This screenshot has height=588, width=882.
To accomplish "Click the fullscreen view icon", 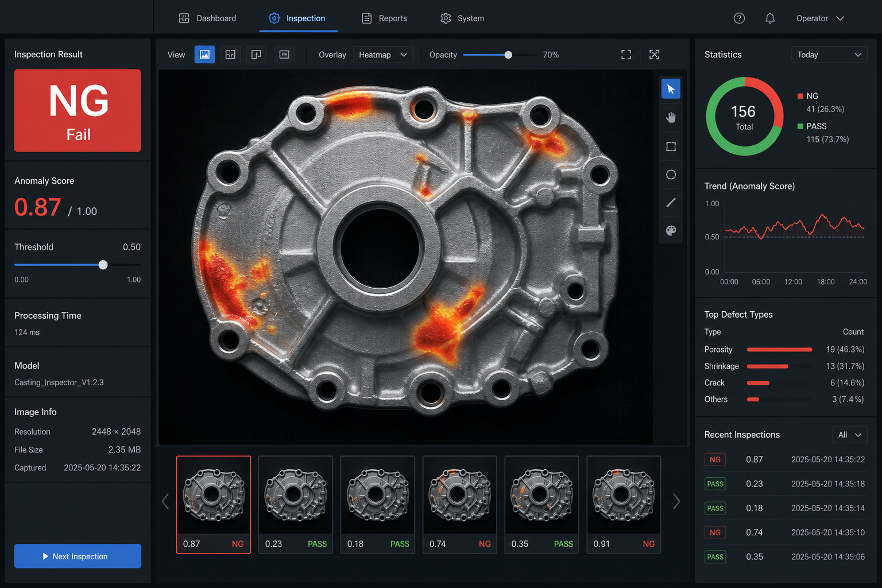I will click(x=626, y=55).
